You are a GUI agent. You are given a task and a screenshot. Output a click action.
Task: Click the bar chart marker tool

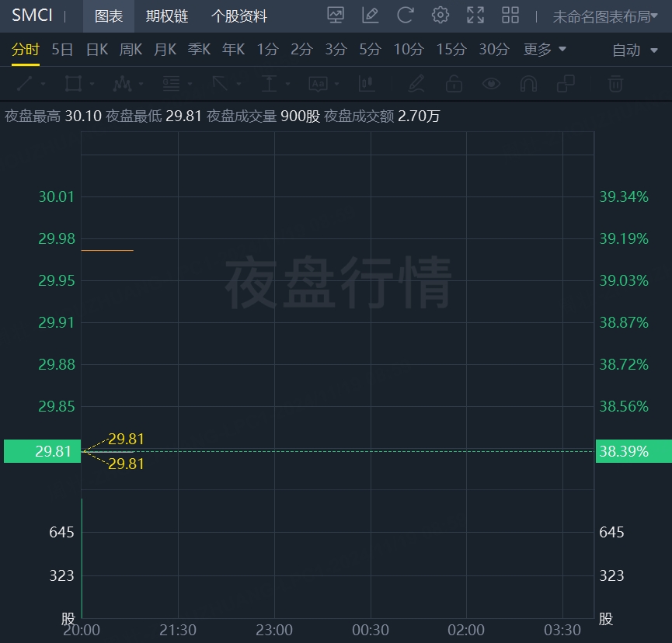click(x=367, y=84)
